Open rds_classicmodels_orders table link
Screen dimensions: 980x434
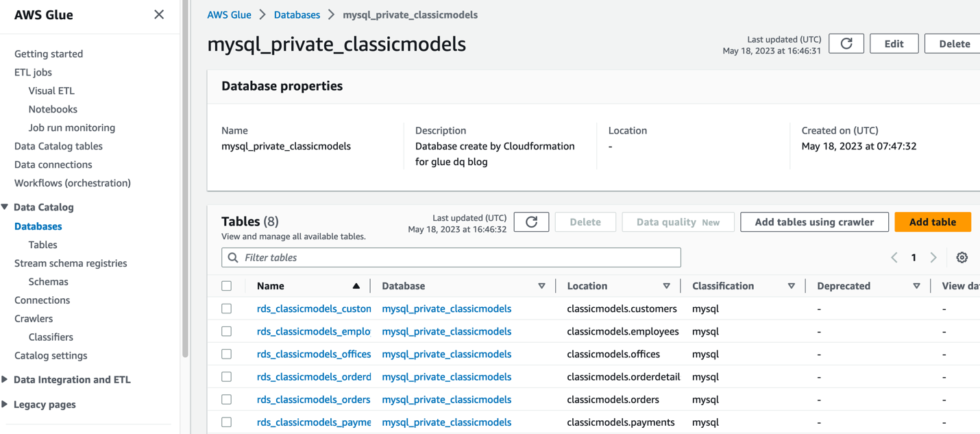[313, 399]
